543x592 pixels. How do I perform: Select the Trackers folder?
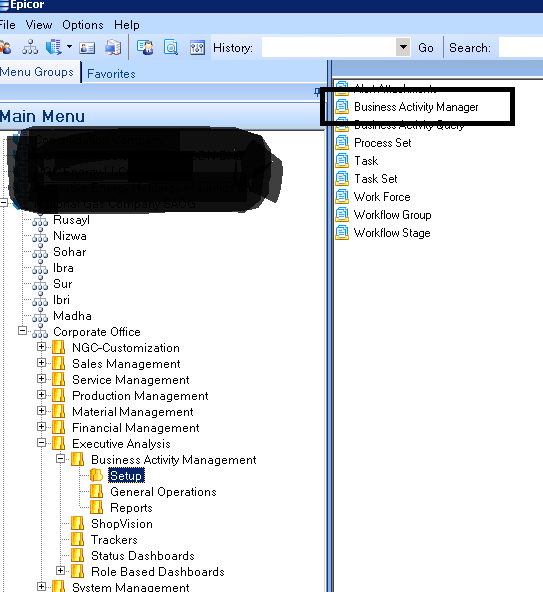click(x=114, y=540)
